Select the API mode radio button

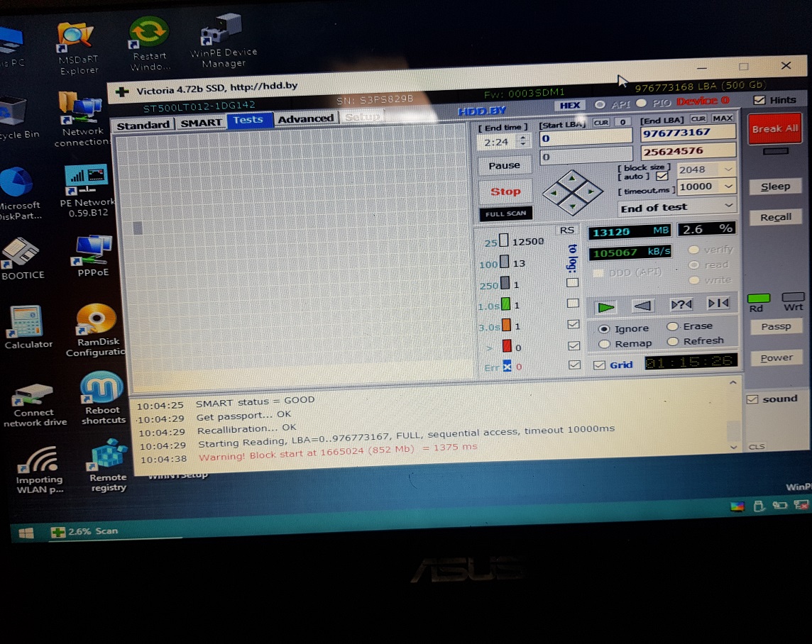click(x=600, y=105)
